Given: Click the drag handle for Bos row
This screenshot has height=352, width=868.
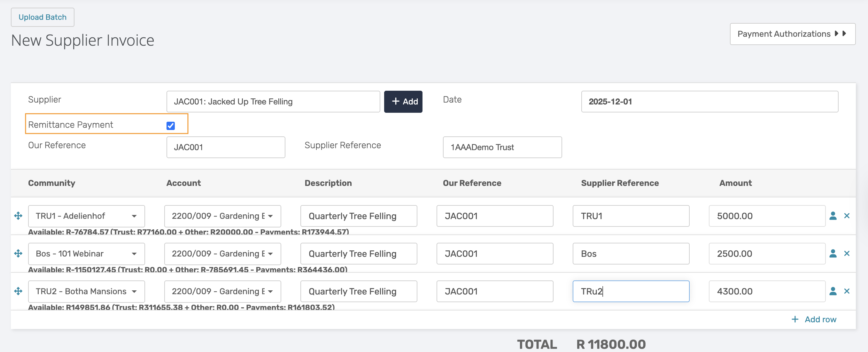Looking at the screenshot, I should [x=18, y=253].
